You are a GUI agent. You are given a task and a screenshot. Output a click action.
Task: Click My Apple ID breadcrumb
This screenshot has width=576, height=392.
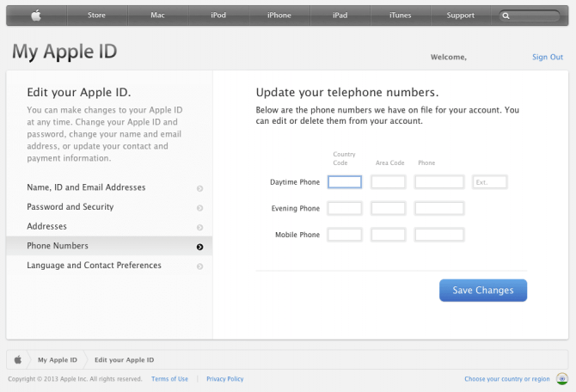58,360
